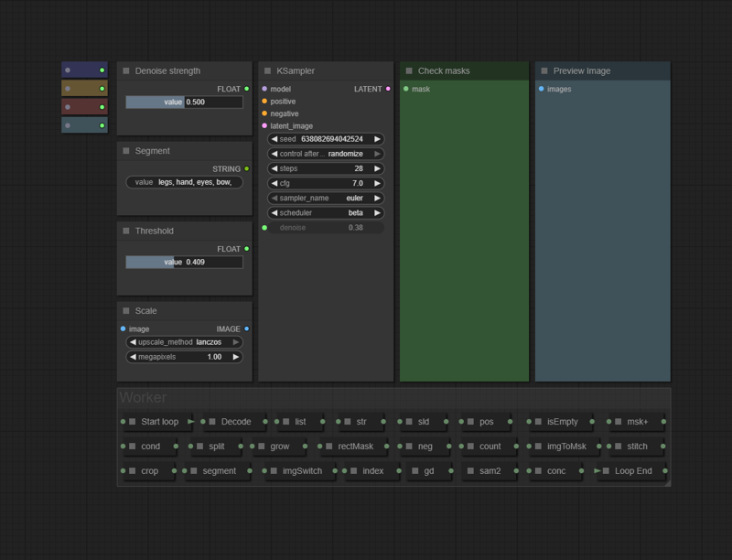Increase the seed value with the right arrow
Viewport: 732px width, 560px height.
377,139
